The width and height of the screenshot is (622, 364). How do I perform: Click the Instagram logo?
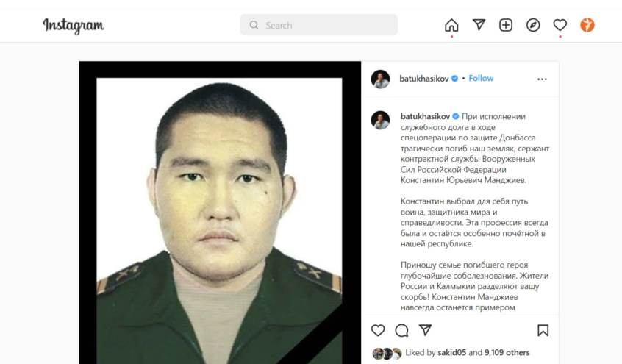(x=74, y=26)
